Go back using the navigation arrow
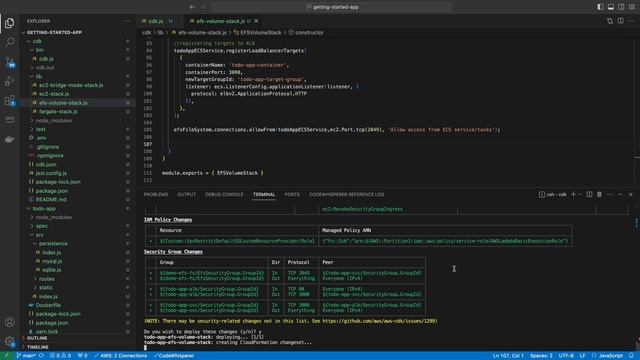640x360 pixels. (x=192, y=7)
